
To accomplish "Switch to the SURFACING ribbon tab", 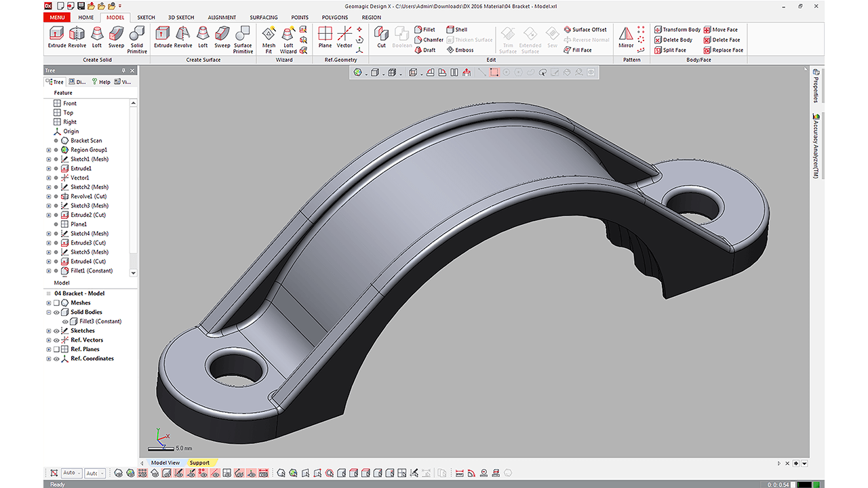I will pyautogui.click(x=263, y=18).
